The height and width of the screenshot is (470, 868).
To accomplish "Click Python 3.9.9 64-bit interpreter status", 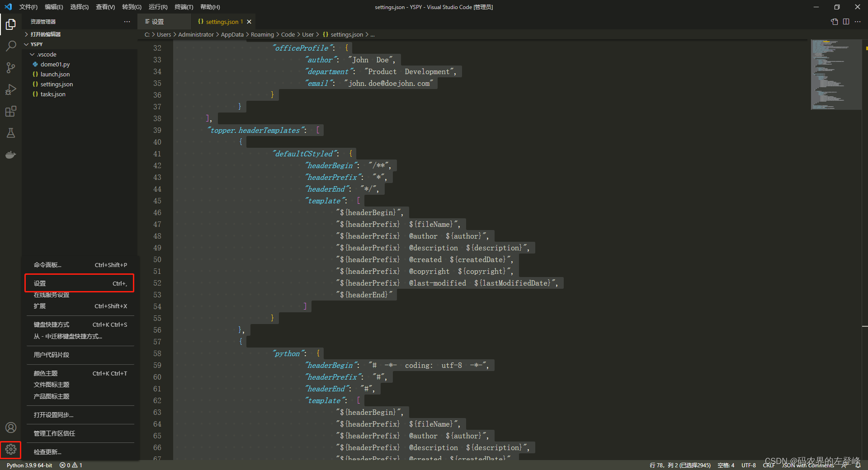I will click(x=29, y=465).
